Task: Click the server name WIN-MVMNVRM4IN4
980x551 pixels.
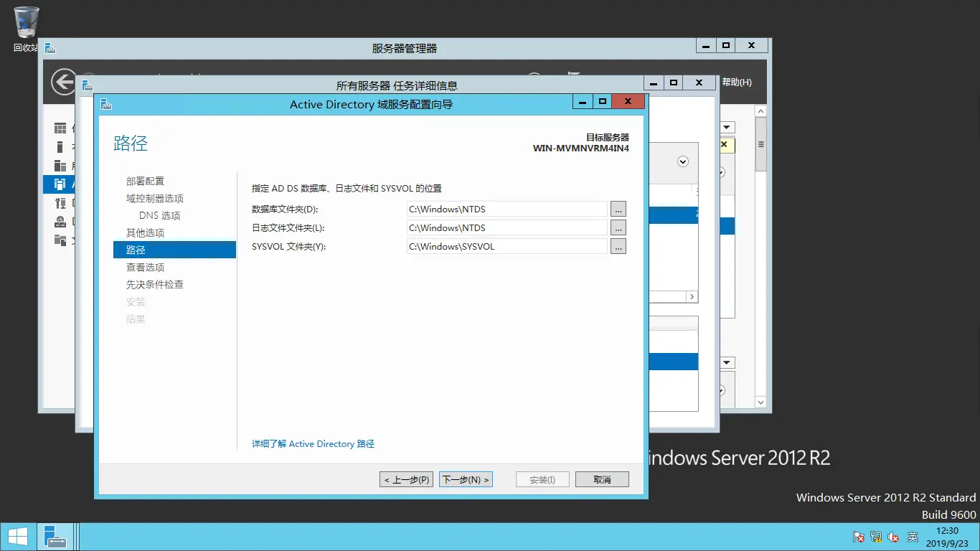Action: point(581,149)
